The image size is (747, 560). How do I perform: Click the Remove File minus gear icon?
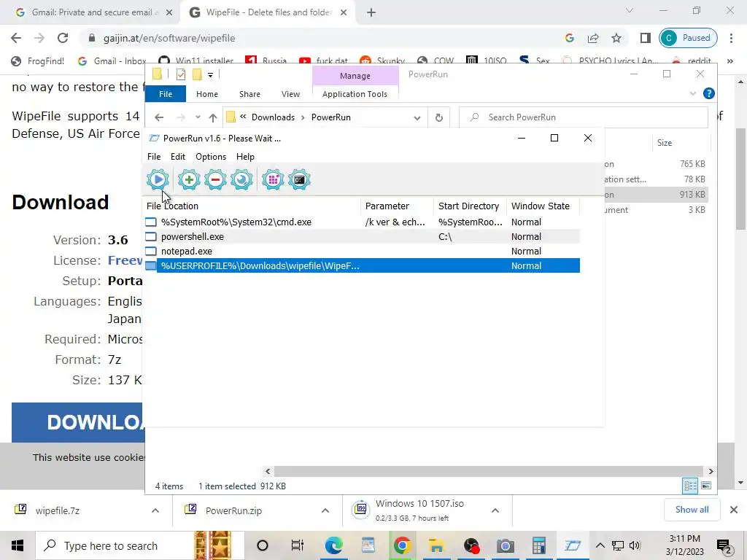click(215, 179)
